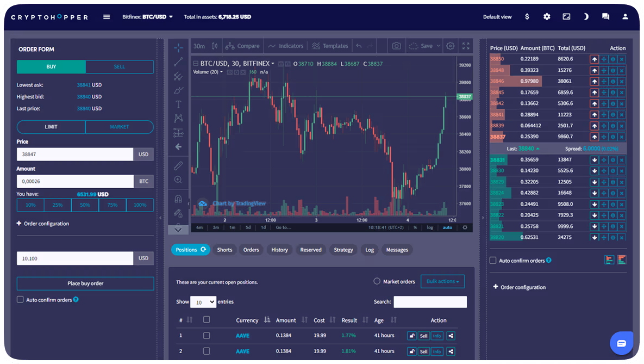Image resolution: width=644 pixels, height=364 pixels.
Task: Open settings gear in top header
Action: pos(547,17)
